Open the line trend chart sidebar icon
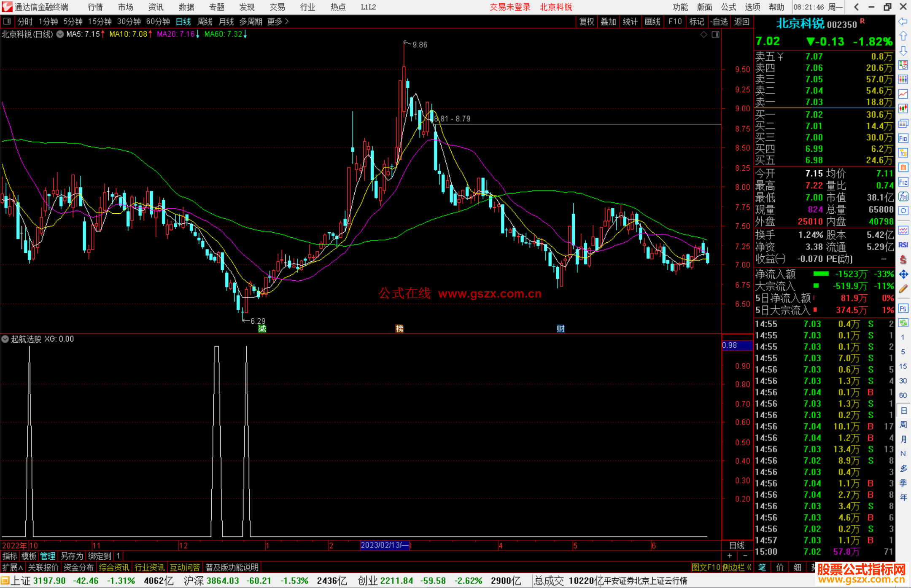The width and height of the screenshot is (911, 588). point(903,94)
